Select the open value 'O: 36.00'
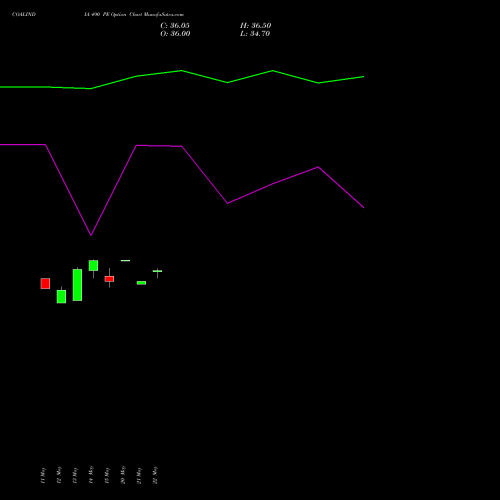This screenshot has width=500, height=500. point(175,34)
